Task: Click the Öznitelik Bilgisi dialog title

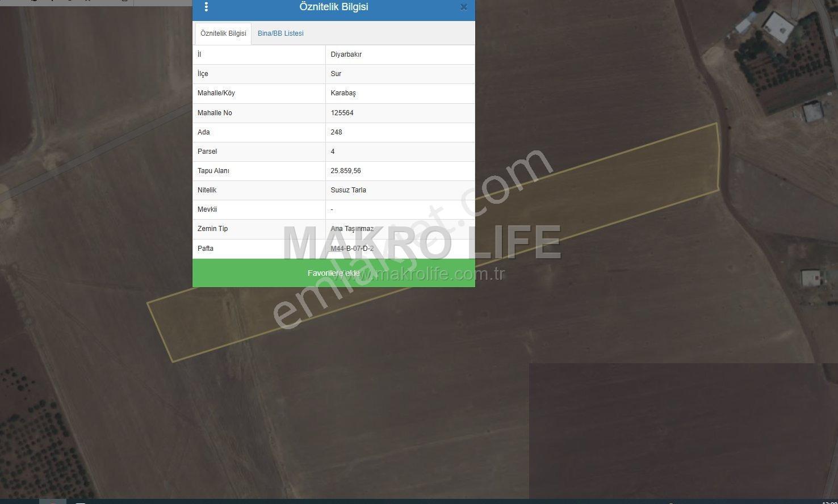Action: tap(334, 7)
